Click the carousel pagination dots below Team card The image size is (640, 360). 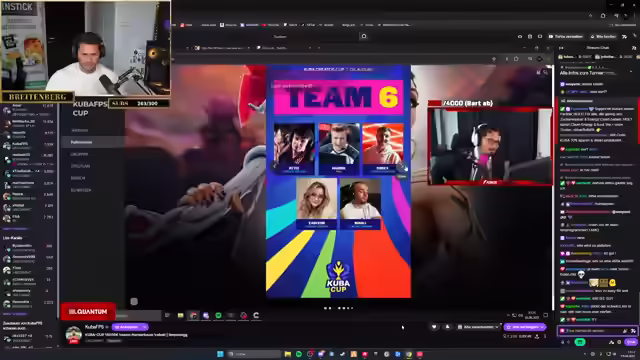(x=339, y=308)
